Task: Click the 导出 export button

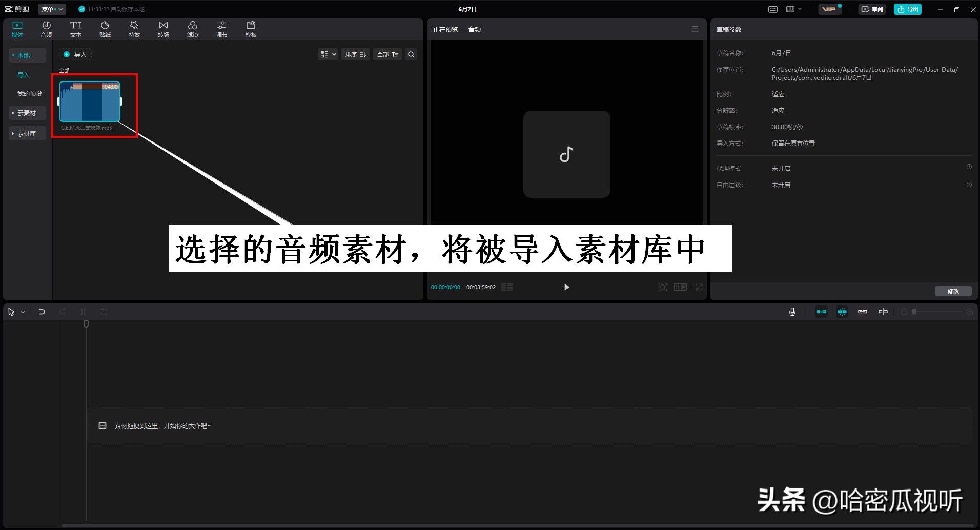Action: [907, 9]
